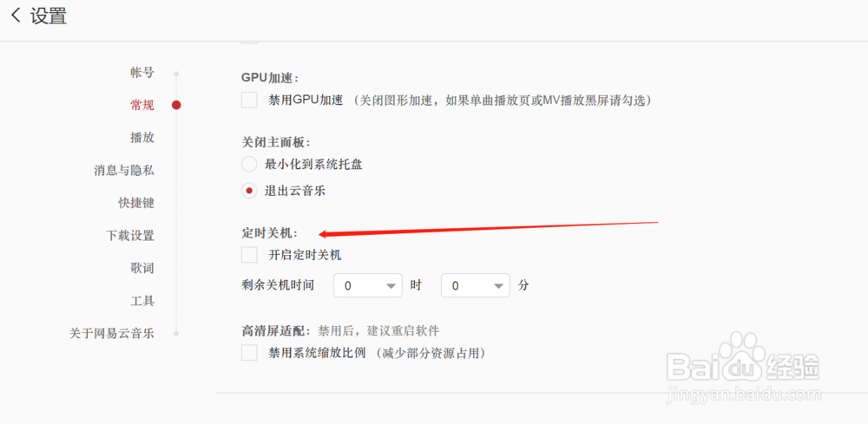The height and width of the screenshot is (424, 868).
Task: Open the 快捷键 section
Action: (x=136, y=203)
